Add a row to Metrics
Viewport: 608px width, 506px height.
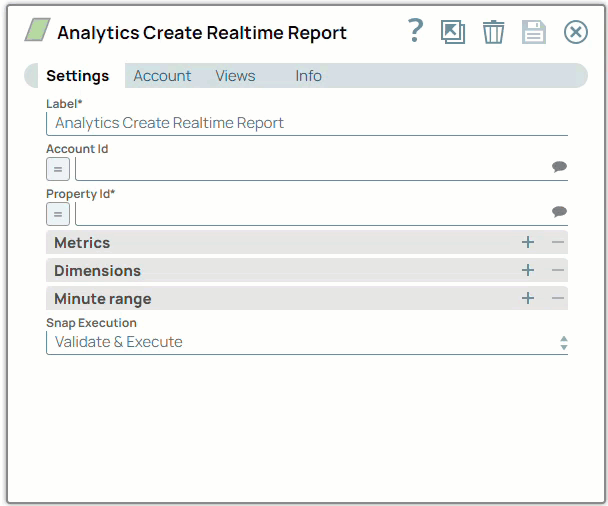[528, 242]
